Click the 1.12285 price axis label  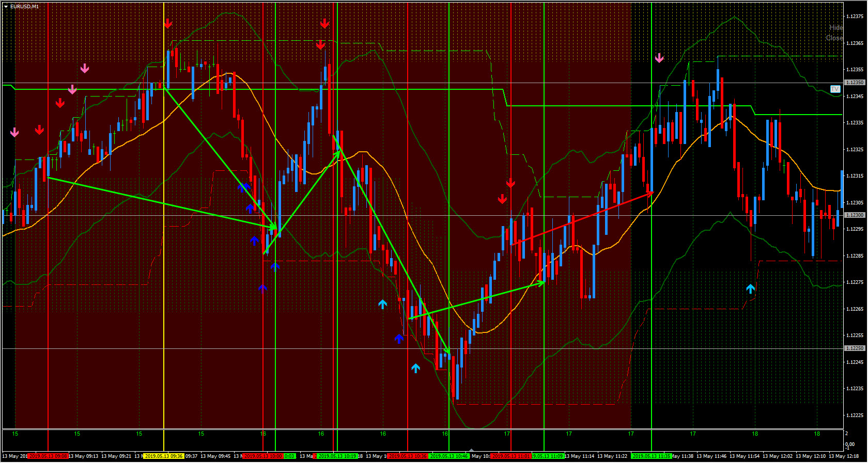pos(855,256)
